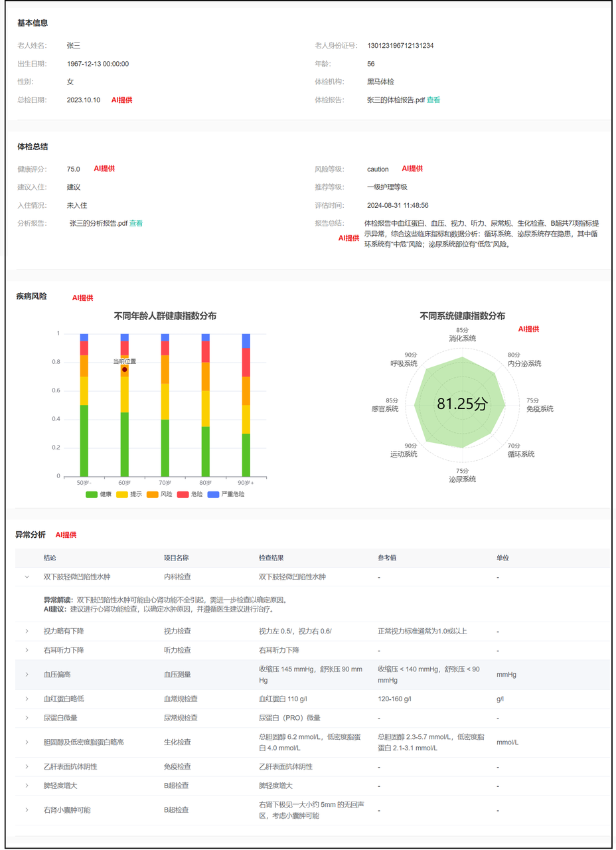Toggle the orange 风险 legend item
Viewport: 616px width, 850px height.
(x=159, y=494)
